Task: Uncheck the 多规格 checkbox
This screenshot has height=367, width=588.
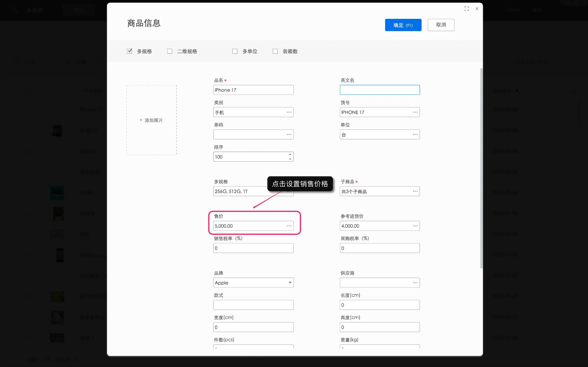Action: pos(129,51)
